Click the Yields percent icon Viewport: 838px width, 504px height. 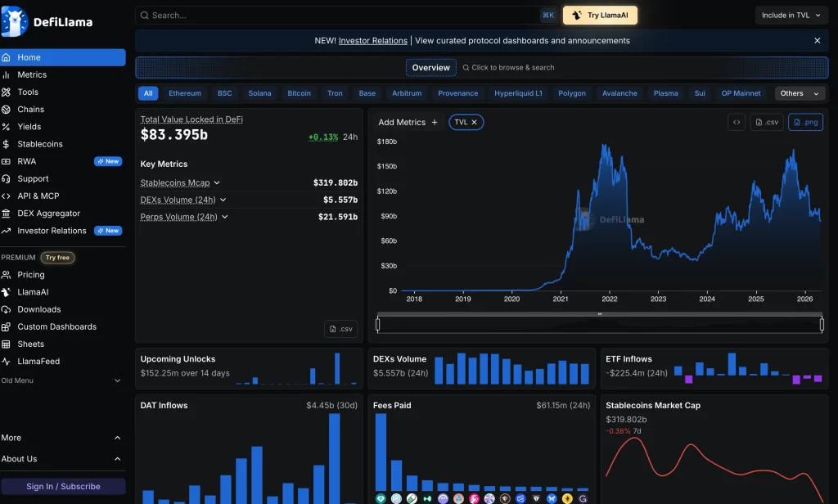pos(6,127)
